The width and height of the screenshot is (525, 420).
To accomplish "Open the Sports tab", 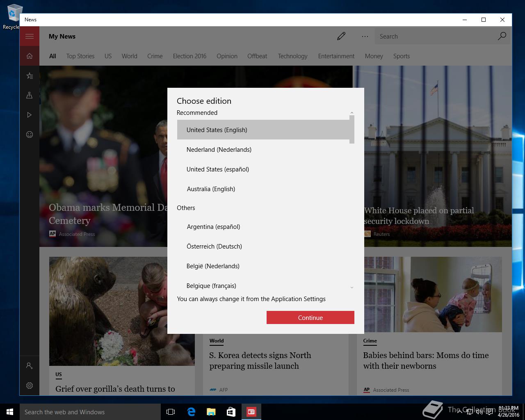I will click(x=402, y=56).
